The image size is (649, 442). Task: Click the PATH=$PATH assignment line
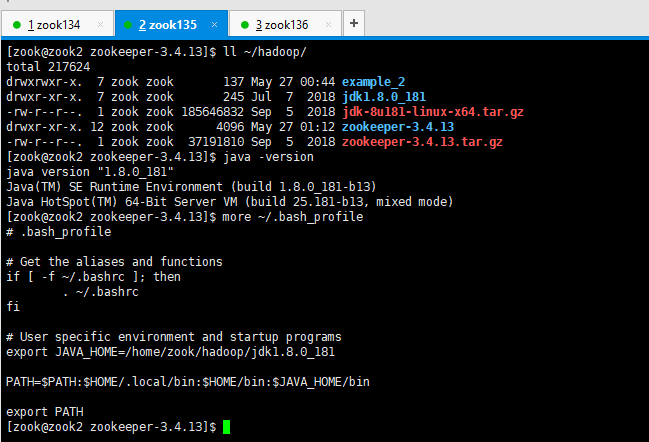click(x=188, y=382)
